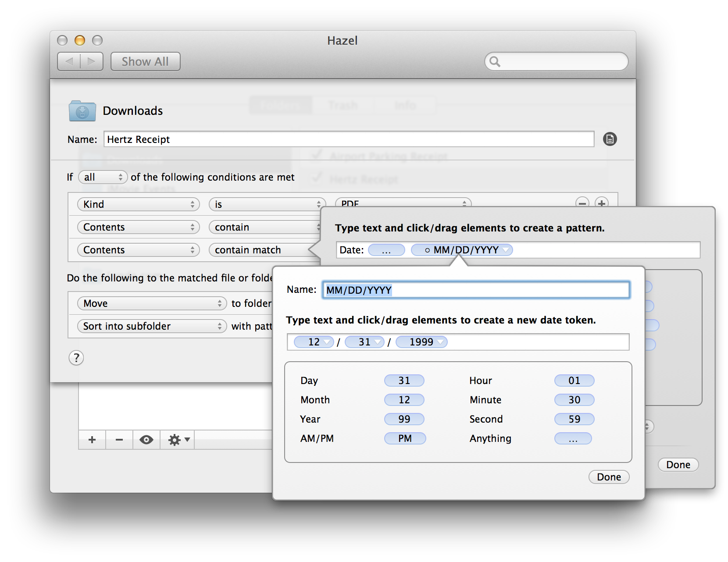This screenshot has width=728, height=562.
Task: Open Contents dropdown in 'contain match' row
Action: 139,250
